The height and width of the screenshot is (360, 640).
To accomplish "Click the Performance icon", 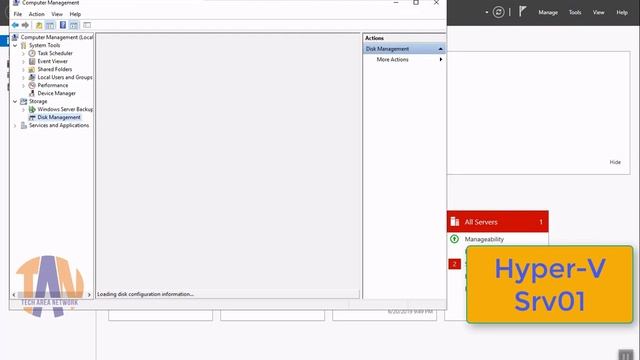I will pyautogui.click(x=32, y=85).
